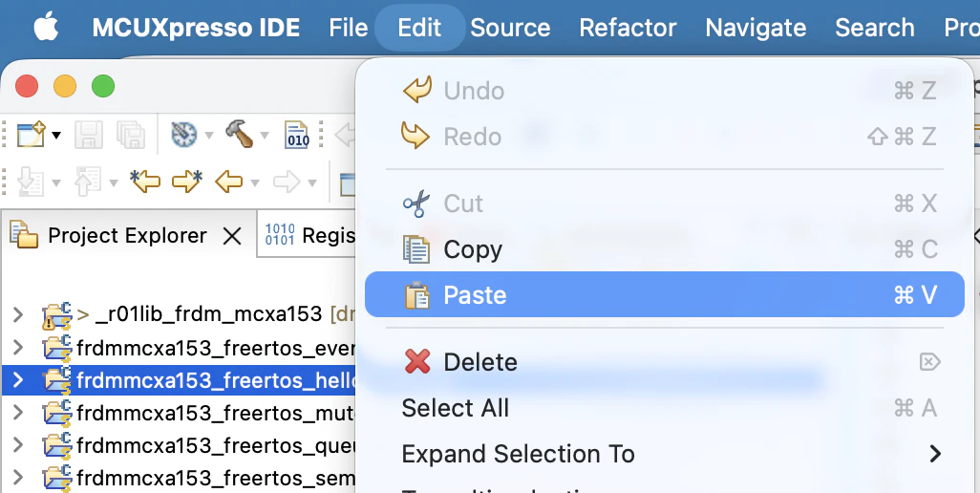Click the Back navigation arrow icon

pos(228,182)
